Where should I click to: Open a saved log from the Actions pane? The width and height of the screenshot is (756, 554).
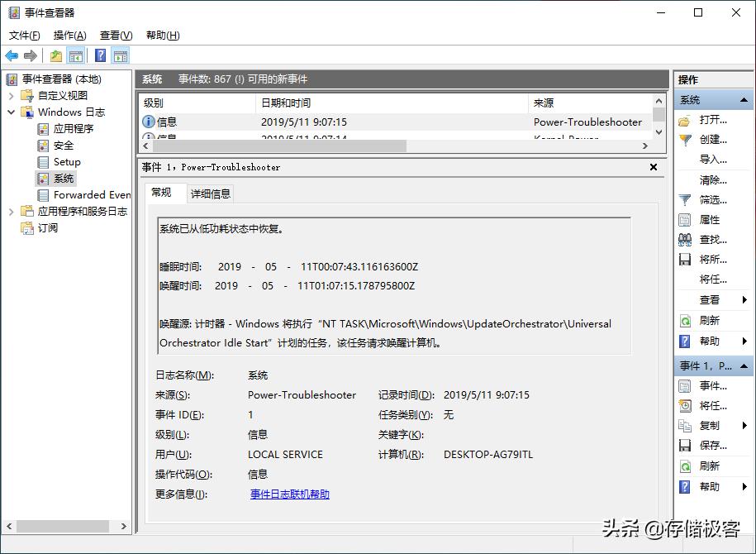pyautogui.click(x=685, y=120)
